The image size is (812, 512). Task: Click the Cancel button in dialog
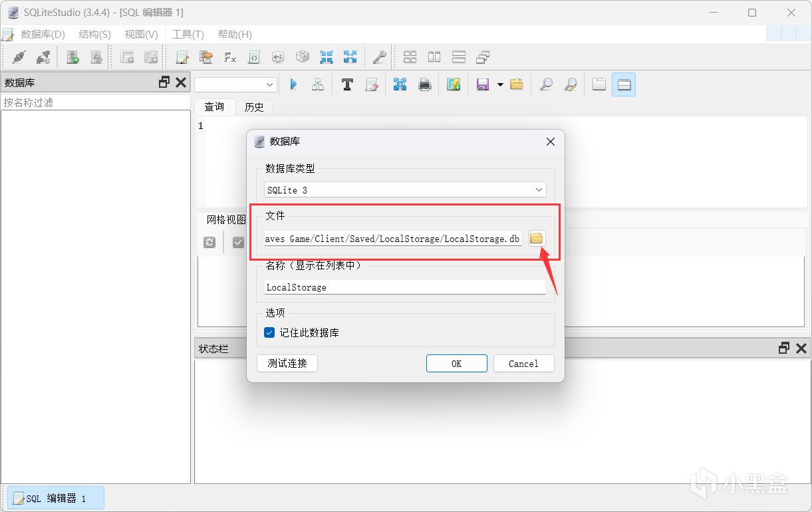pyautogui.click(x=523, y=363)
